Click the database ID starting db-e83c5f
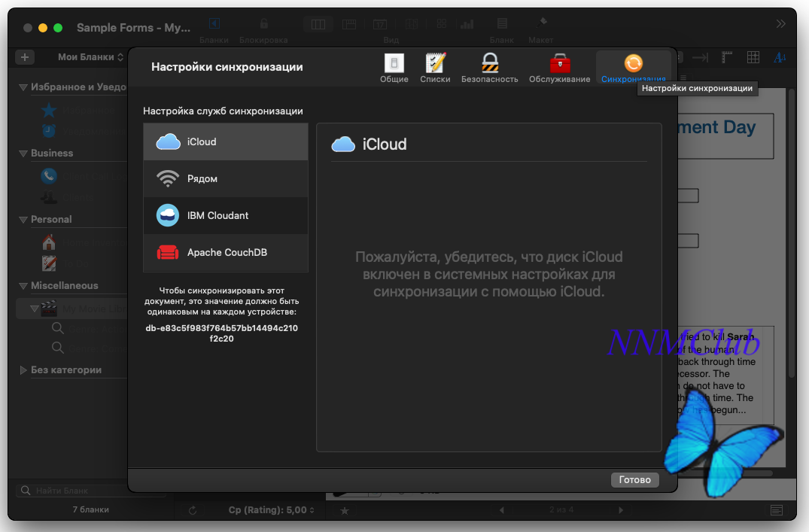This screenshot has width=809, height=532. [x=222, y=333]
